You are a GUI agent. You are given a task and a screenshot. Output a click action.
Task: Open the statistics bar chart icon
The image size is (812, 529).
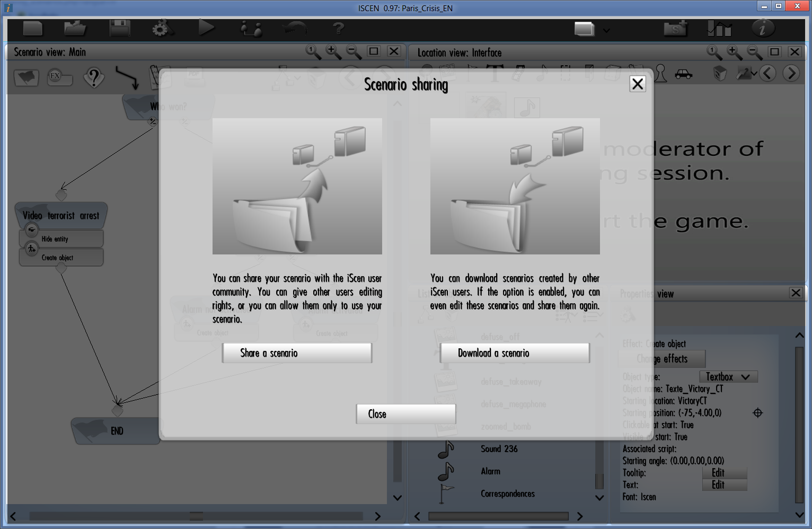pos(719,28)
